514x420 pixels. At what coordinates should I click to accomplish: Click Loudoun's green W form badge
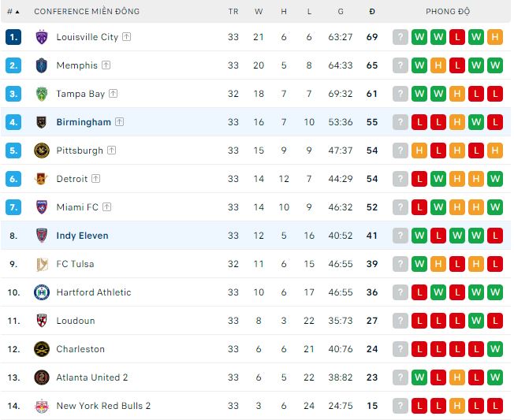point(476,321)
